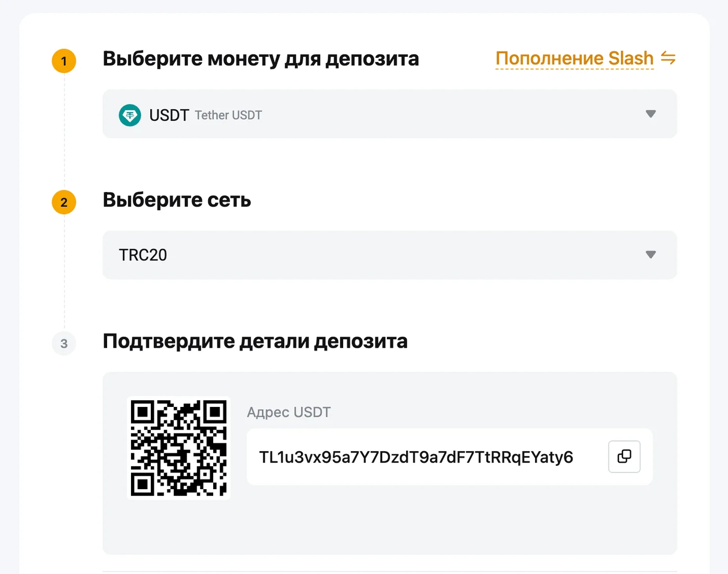The image size is (728, 574).
Task: Click the gray step 3 circle
Action: [x=64, y=343]
